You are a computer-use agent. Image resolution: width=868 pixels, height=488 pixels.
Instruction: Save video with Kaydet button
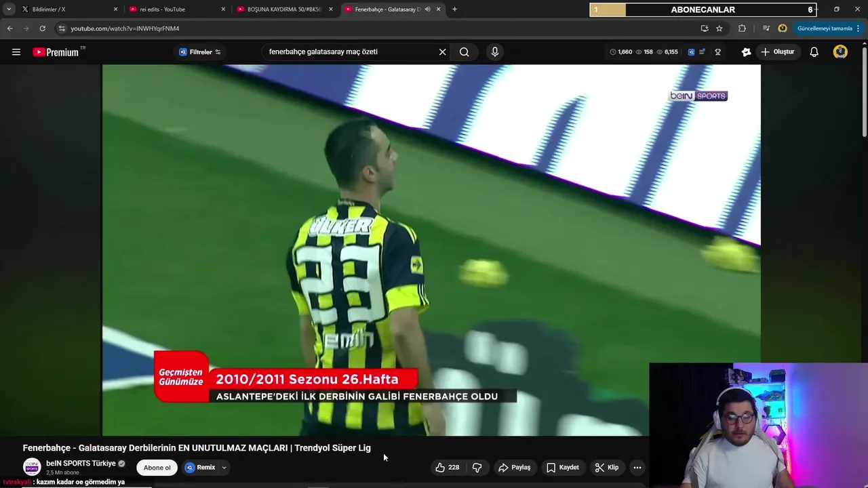563,468
